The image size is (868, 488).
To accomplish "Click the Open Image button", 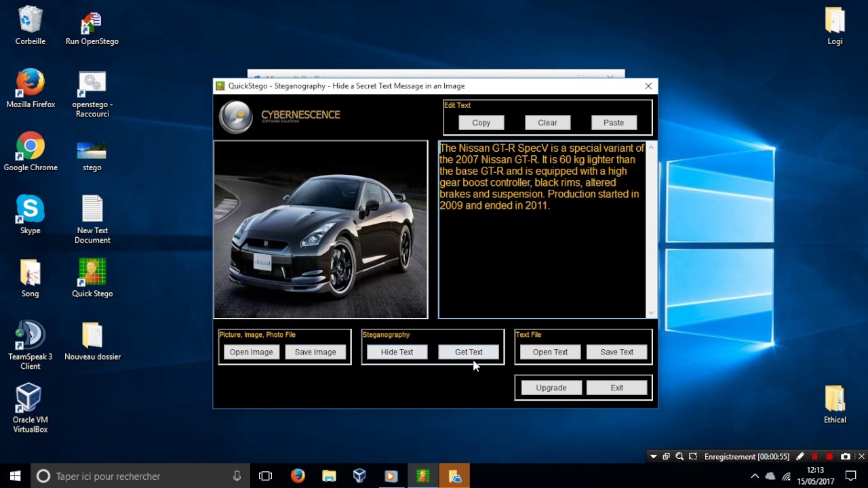I will click(252, 352).
